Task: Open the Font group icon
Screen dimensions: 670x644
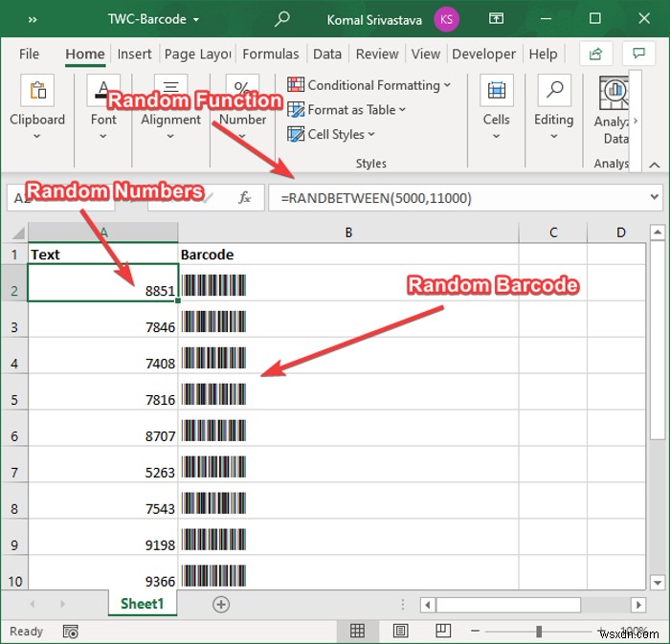Action: click(103, 90)
